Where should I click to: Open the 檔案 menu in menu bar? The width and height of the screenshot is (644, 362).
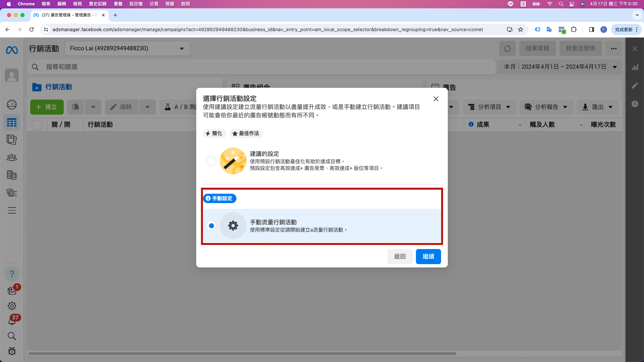coord(46,4)
